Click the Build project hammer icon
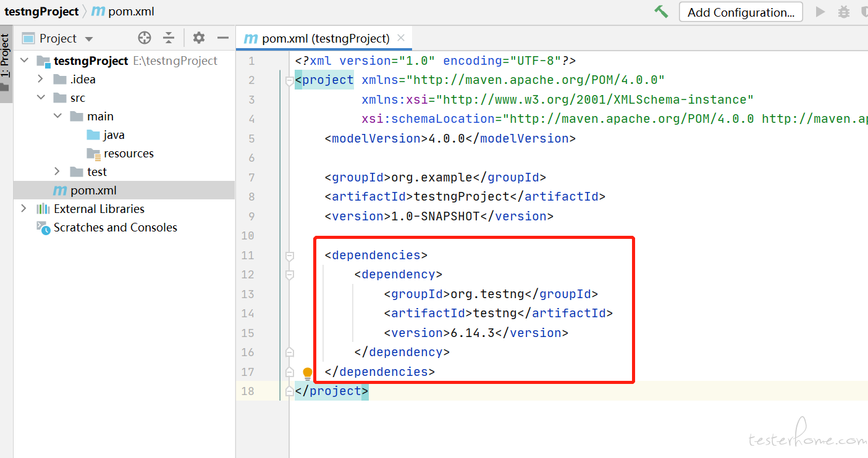This screenshot has height=458, width=868. 661,12
